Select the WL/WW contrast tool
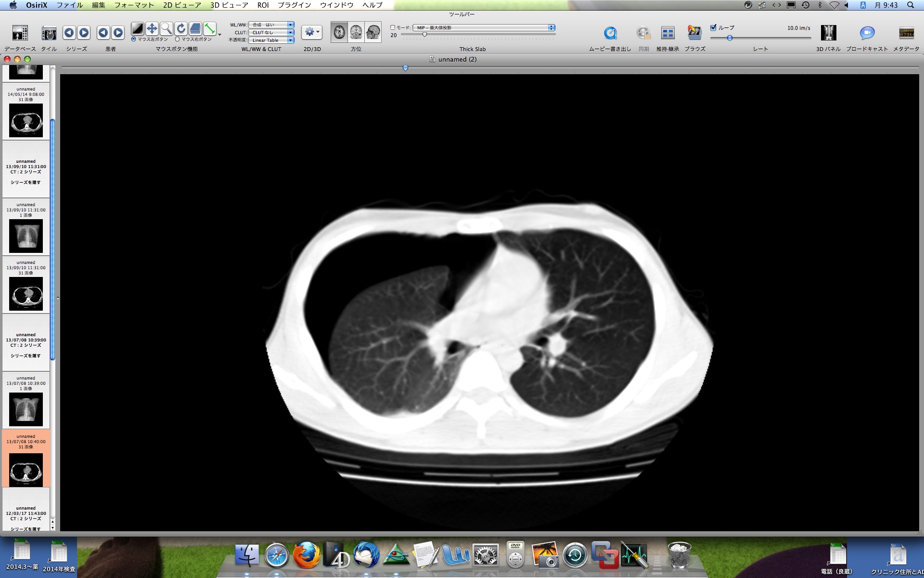This screenshot has width=924, height=578. (138, 29)
